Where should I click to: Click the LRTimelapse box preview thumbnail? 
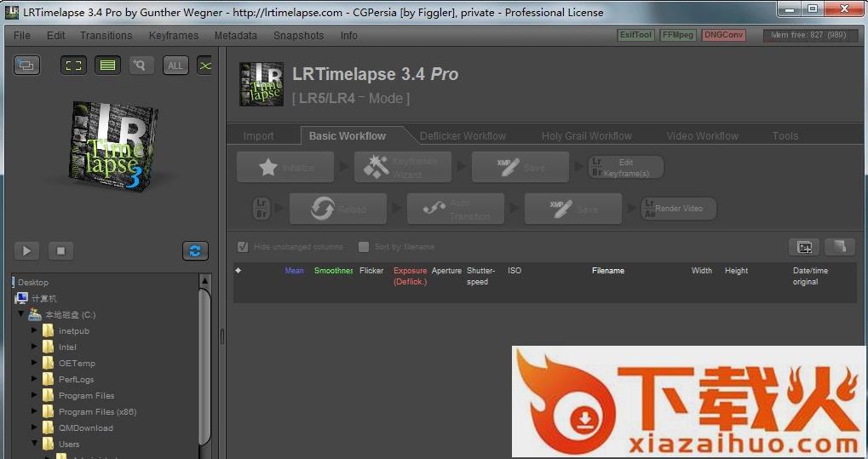(x=114, y=146)
